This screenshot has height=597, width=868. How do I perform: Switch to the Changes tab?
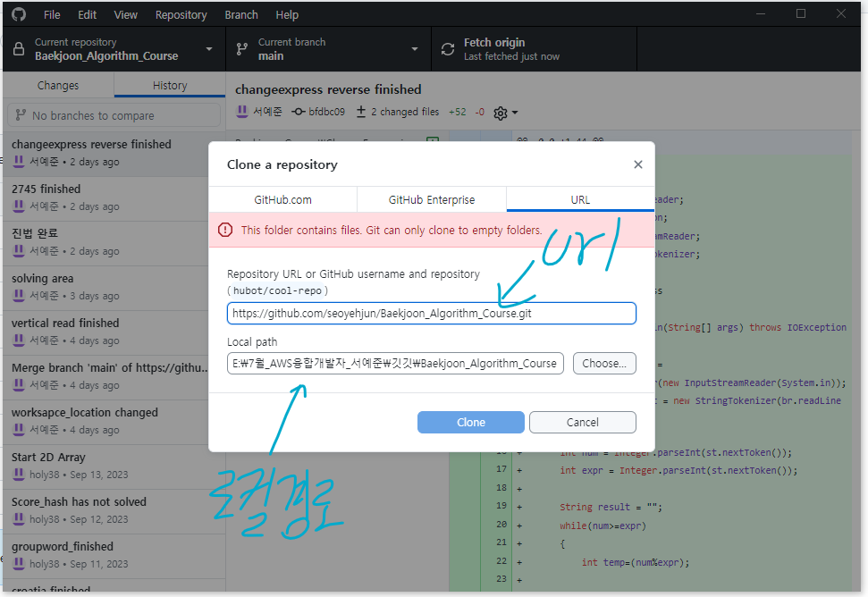click(x=58, y=85)
